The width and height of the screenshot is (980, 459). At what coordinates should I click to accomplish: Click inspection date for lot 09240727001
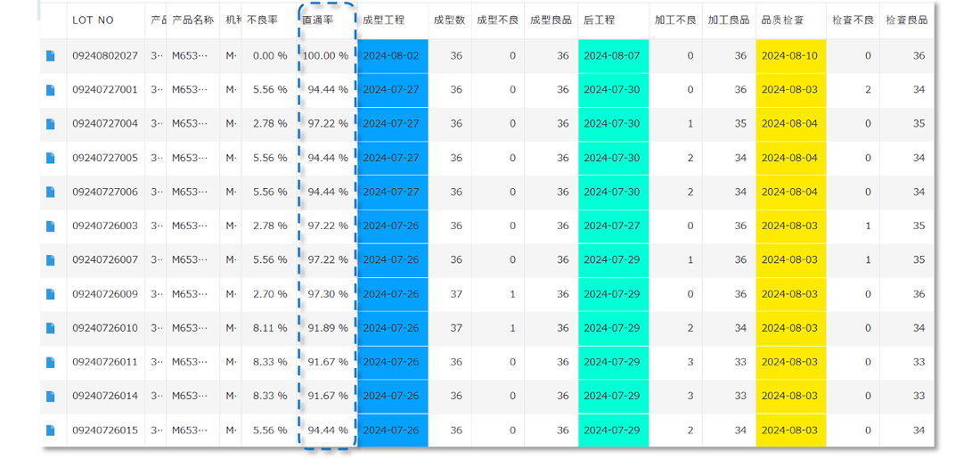click(790, 90)
